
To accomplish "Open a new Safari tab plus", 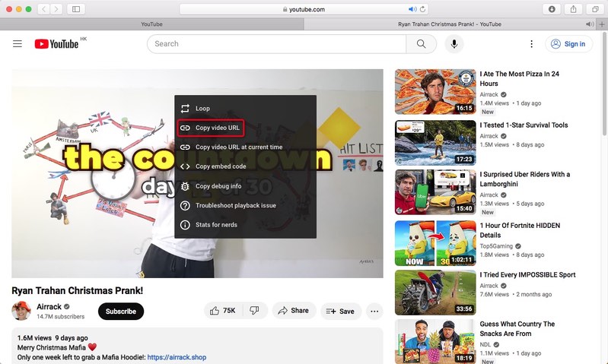I will pyautogui.click(x=602, y=24).
